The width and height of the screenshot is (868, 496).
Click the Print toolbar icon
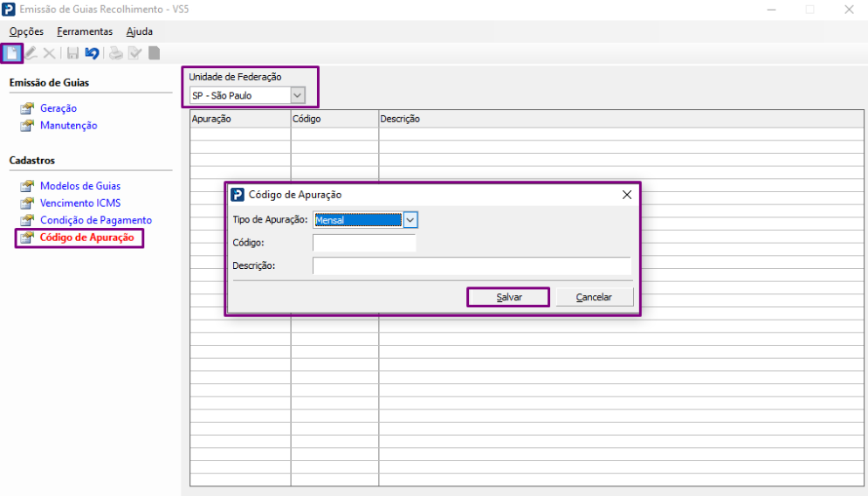tap(116, 53)
